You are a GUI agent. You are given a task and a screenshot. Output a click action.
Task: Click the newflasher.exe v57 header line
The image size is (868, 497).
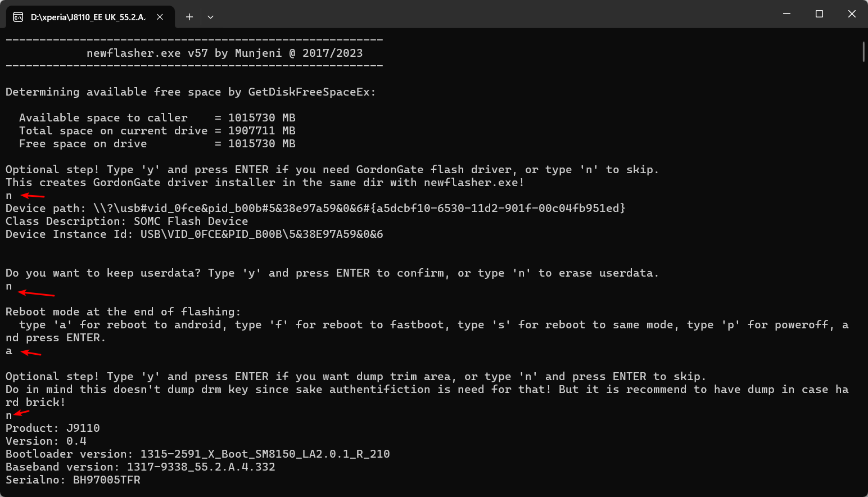[x=225, y=53]
